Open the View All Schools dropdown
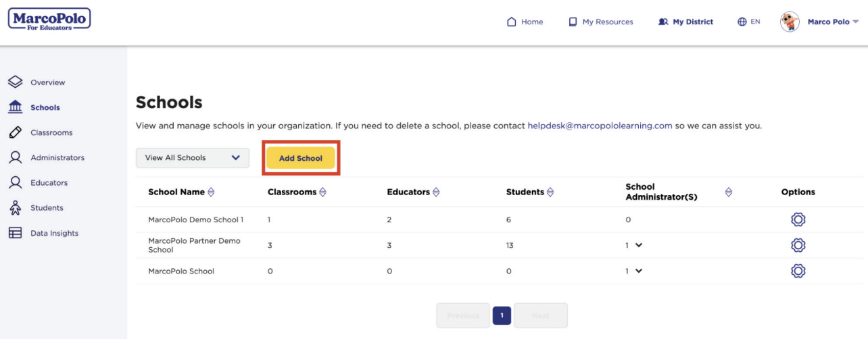The width and height of the screenshot is (868, 339). pos(193,157)
